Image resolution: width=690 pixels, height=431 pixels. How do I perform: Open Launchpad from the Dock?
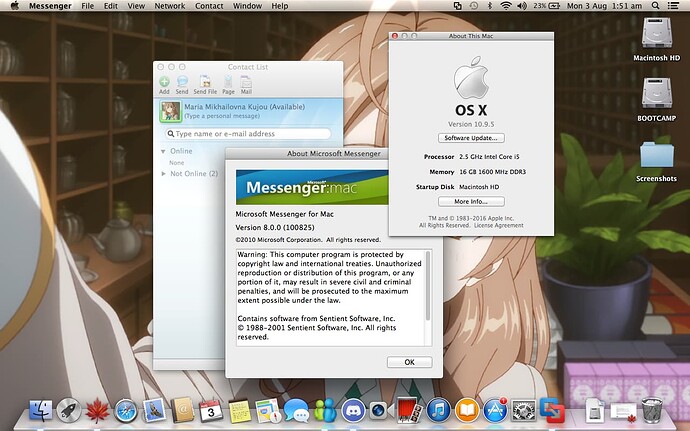tap(69, 411)
